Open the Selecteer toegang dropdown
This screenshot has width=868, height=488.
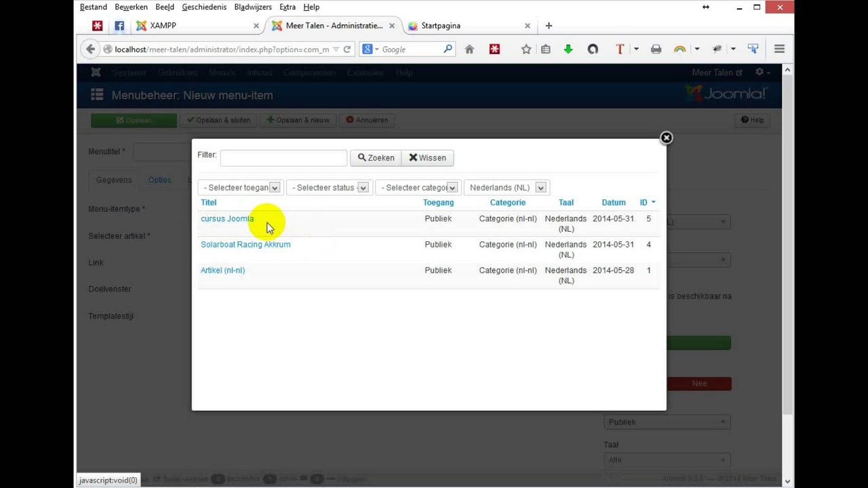240,188
